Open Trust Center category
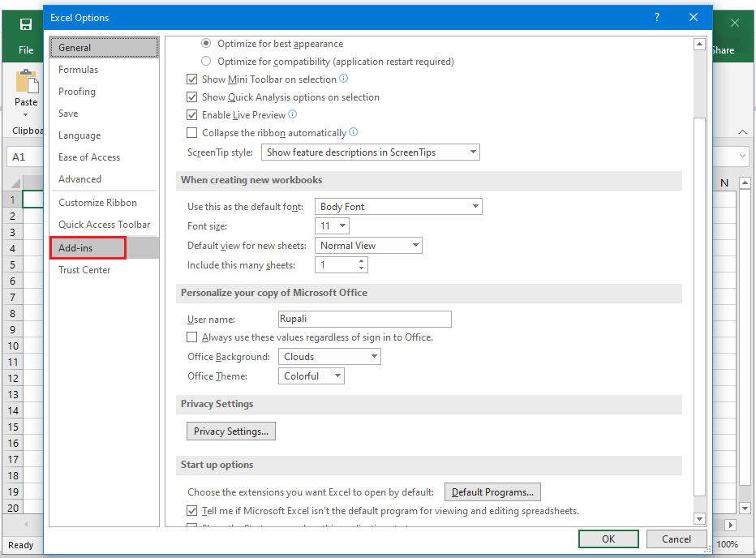The width and height of the screenshot is (756, 558). click(104, 270)
